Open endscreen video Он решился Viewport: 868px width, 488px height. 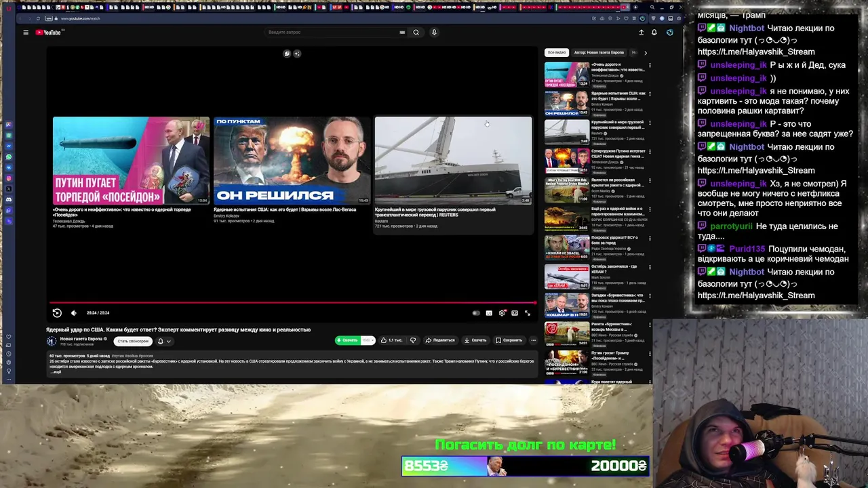pyautogui.click(x=292, y=161)
